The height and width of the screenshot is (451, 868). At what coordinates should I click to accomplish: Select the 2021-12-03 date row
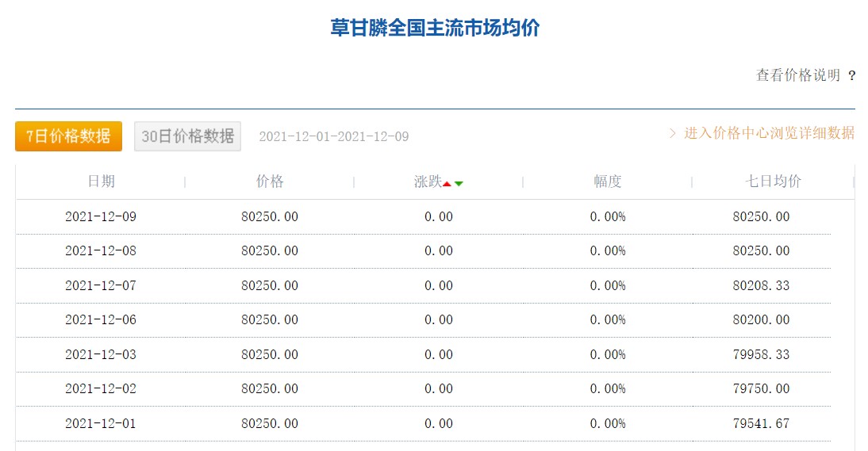click(x=424, y=355)
